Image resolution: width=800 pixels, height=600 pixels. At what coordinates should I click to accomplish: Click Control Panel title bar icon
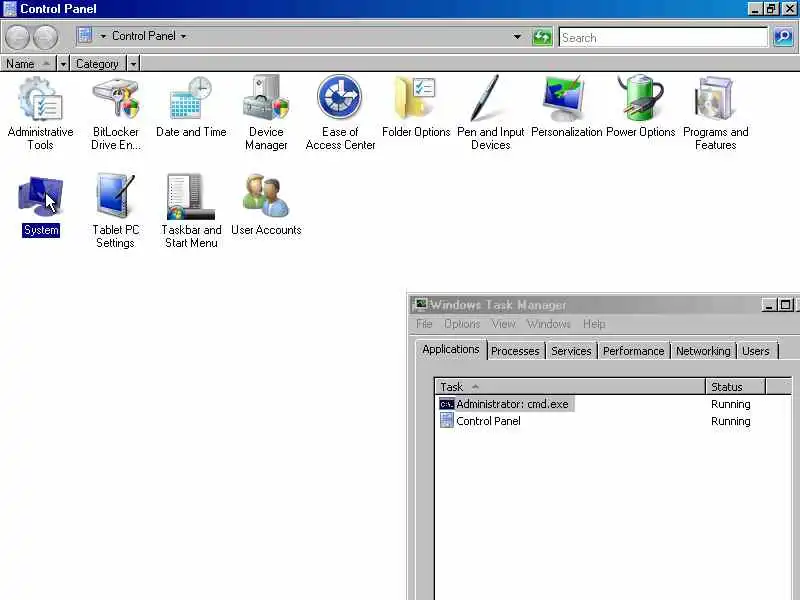(x=10, y=9)
